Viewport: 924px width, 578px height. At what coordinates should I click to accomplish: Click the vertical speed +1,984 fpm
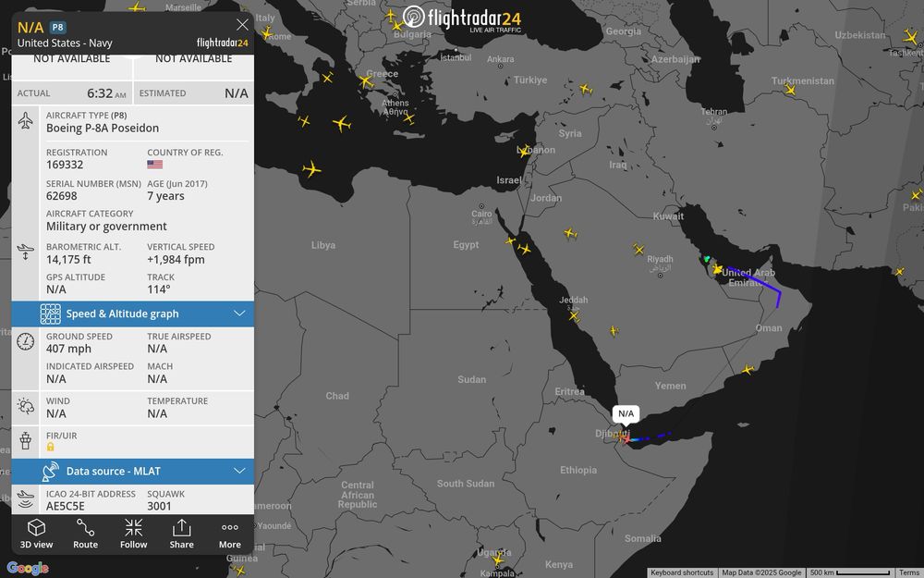(176, 260)
